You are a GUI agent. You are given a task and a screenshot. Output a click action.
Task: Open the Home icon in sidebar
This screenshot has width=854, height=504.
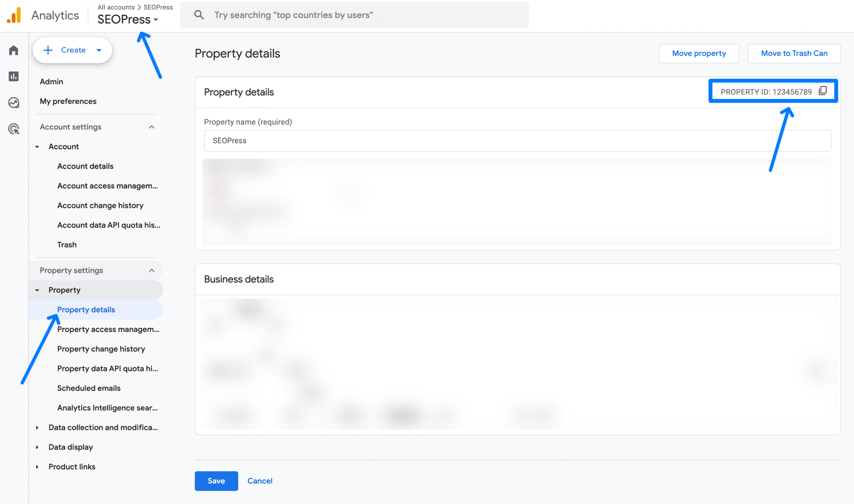[x=14, y=50]
